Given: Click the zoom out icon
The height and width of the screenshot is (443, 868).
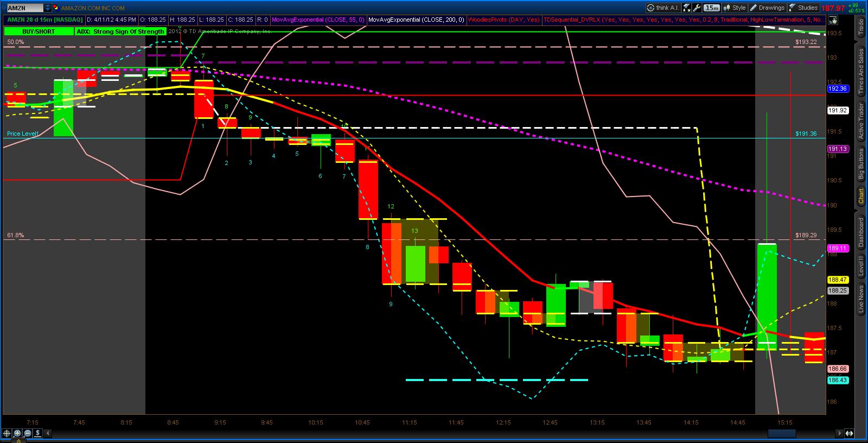Looking at the screenshot, I should [28, 433].
